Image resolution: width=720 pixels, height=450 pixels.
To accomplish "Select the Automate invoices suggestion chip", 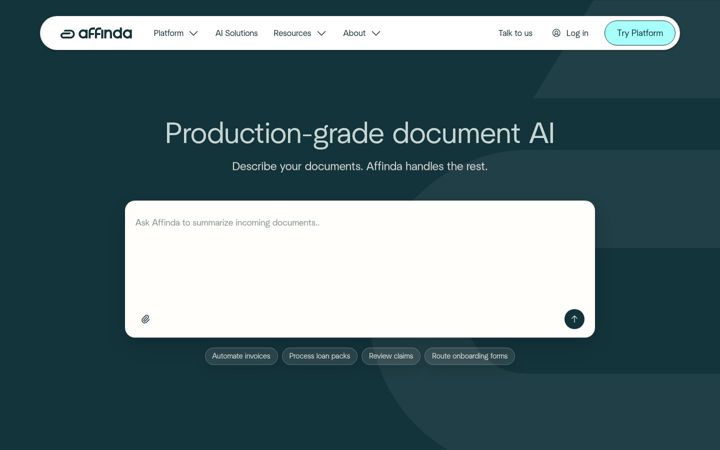I will 241,356.
